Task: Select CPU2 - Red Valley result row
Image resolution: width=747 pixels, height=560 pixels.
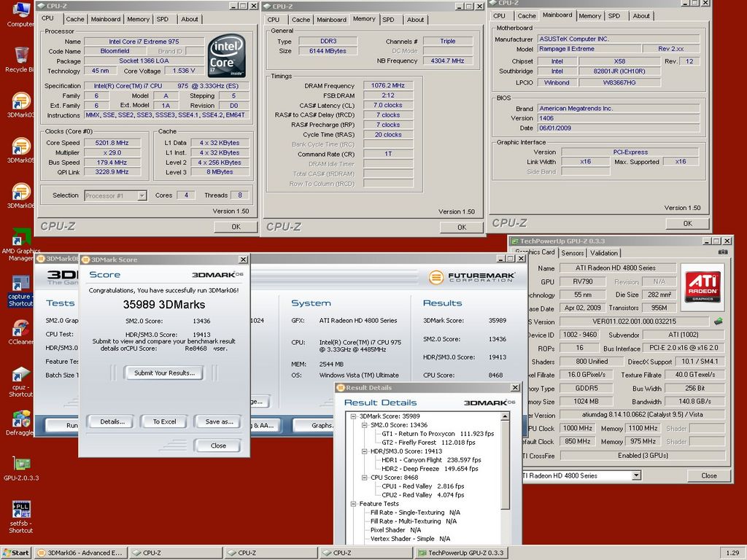Action: point(422,495)
